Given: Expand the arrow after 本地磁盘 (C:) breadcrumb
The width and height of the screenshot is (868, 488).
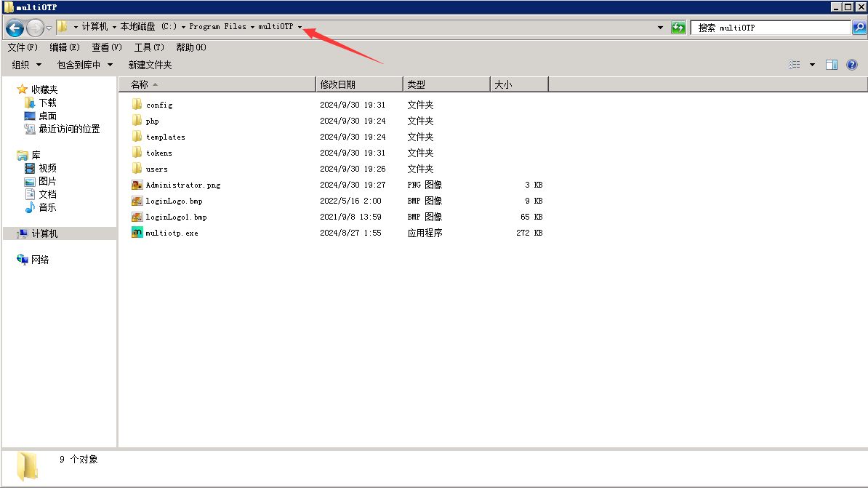Looking at the screenshot, I should click(x=183, y=27).
